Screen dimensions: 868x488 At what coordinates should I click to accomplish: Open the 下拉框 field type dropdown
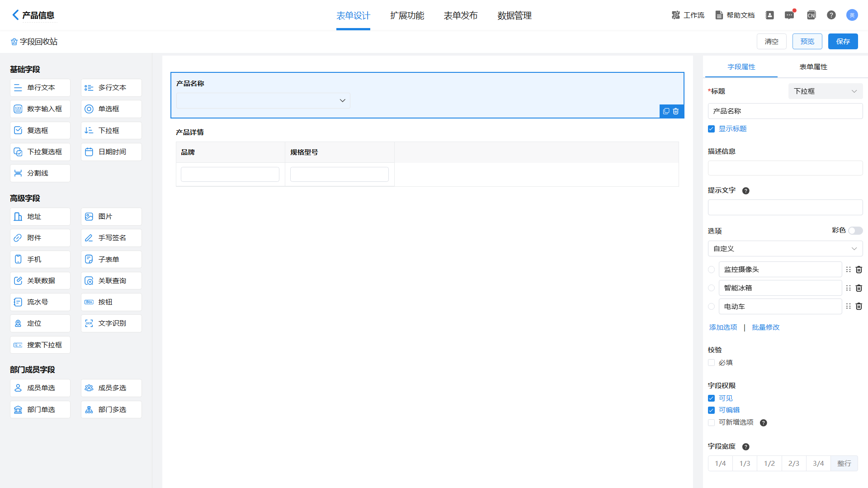tap(825, 91)
